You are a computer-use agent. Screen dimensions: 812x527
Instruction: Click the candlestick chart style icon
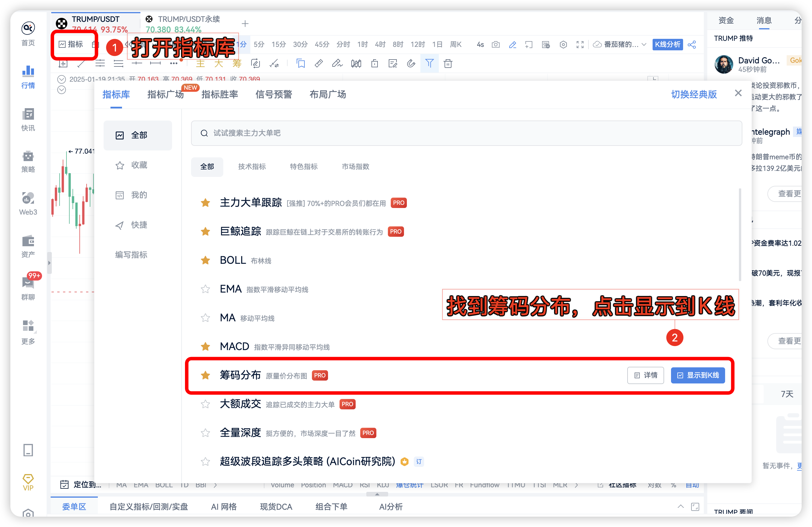(x=356, y=63)
